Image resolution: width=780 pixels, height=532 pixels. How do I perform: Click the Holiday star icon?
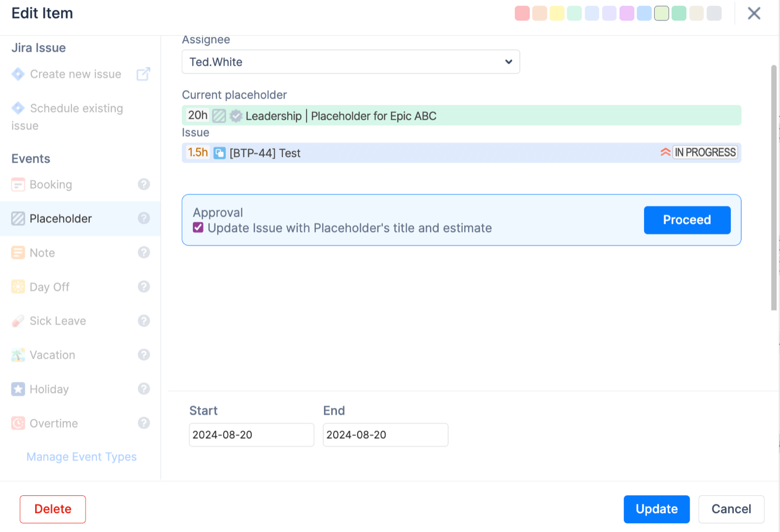18,389
